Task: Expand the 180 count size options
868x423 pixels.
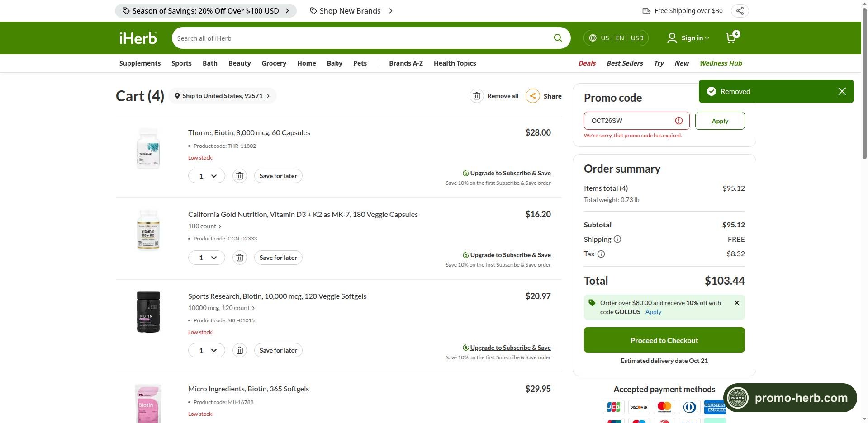Action: [205, 226]
